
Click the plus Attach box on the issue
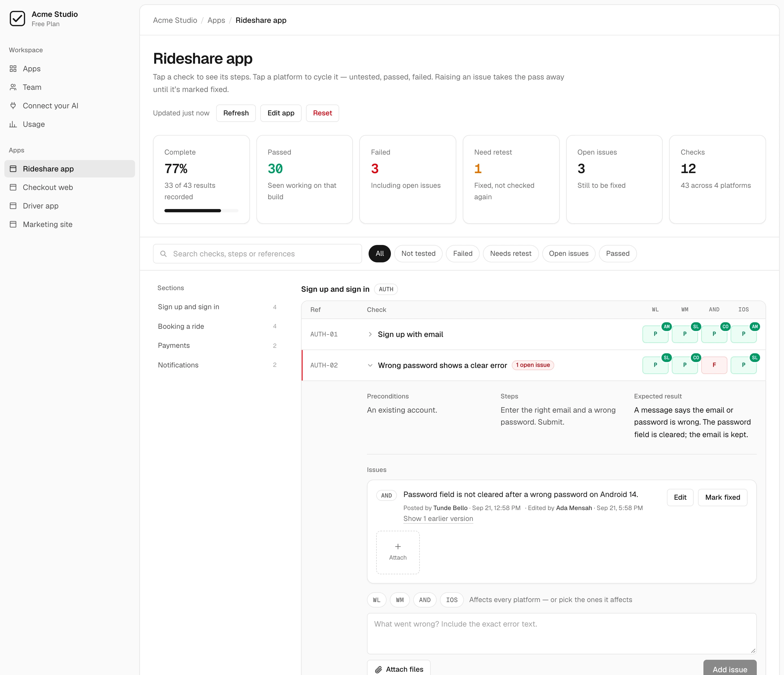tap(398, 552)
